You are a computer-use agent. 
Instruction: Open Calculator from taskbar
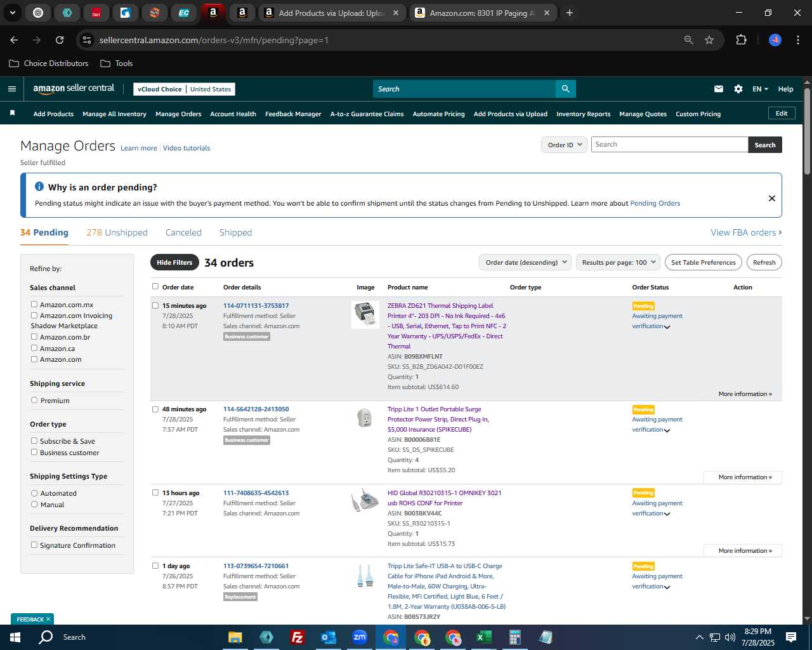pyautogui.click(x=514, y=637)
